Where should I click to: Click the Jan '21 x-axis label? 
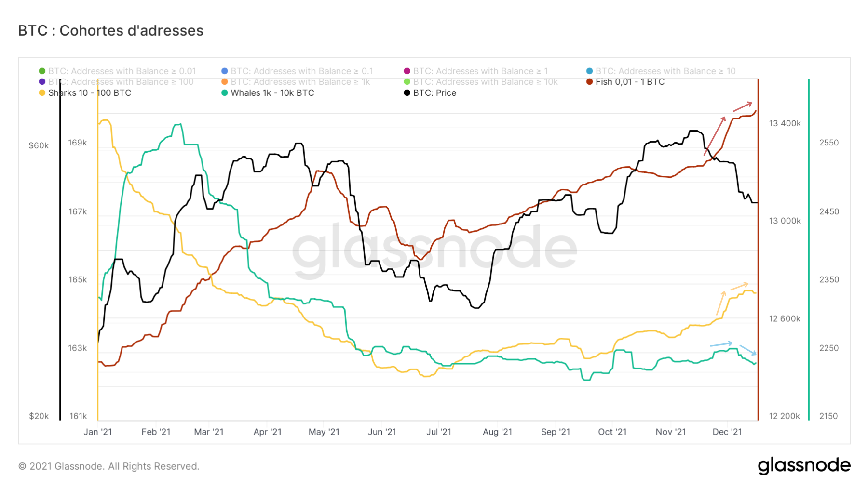[x=98, y=432]
